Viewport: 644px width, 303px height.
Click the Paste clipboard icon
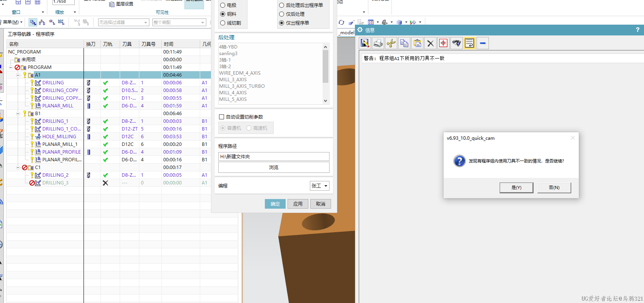(417, 43)
